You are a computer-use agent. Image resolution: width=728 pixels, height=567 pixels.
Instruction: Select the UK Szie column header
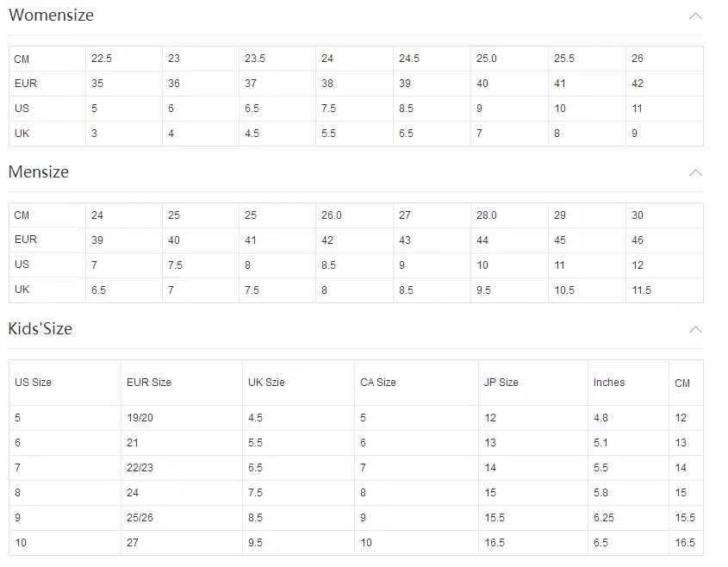266,383
